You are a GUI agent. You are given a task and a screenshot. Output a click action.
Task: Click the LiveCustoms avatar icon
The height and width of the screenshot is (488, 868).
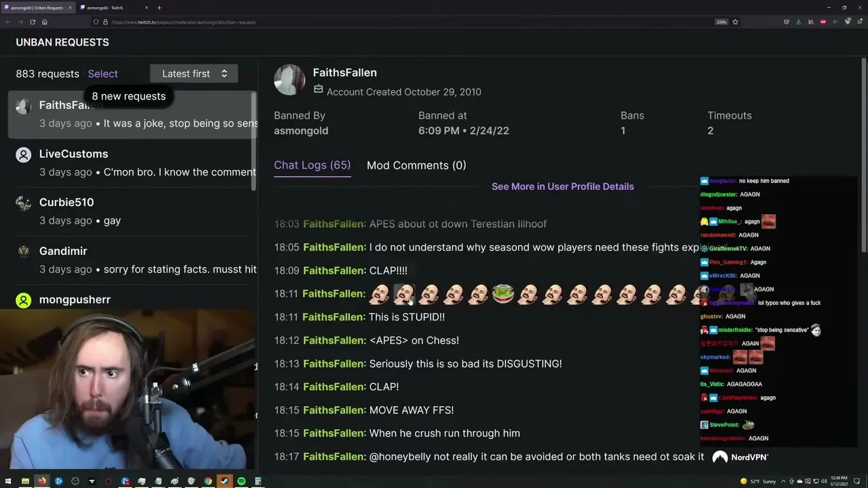click(24, 155)
